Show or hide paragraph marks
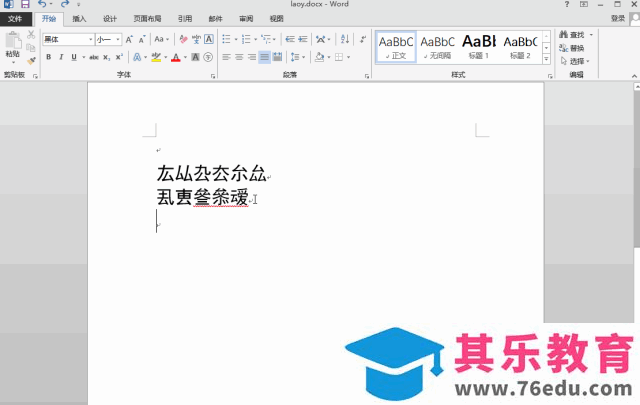Screen dimensions: 640x405 point(362,39)
